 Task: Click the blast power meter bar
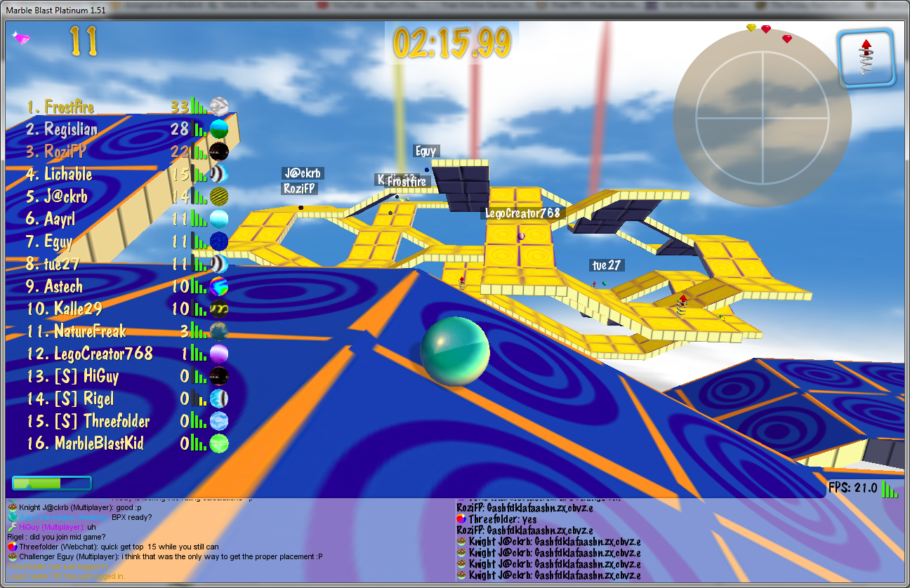[x=52, y=483]
